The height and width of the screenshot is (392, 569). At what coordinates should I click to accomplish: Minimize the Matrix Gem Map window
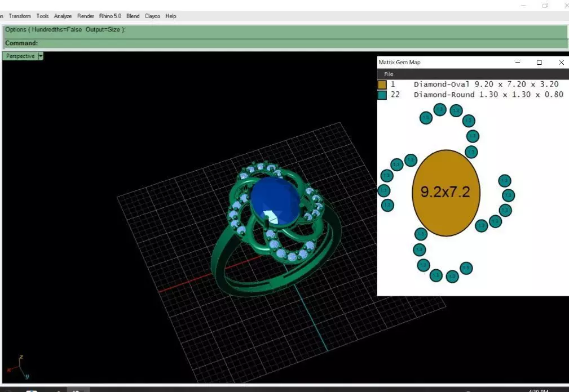[518, 63]
